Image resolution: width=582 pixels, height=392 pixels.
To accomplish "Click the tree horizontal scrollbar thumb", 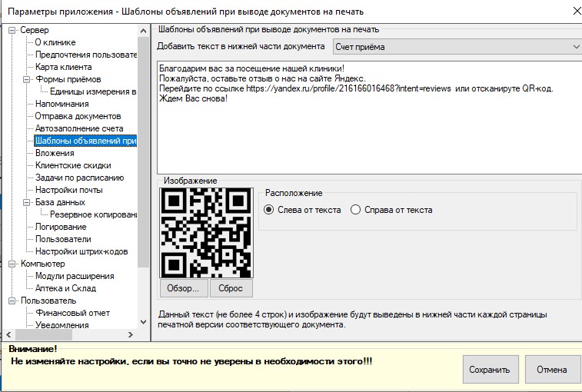I will 43,334.
